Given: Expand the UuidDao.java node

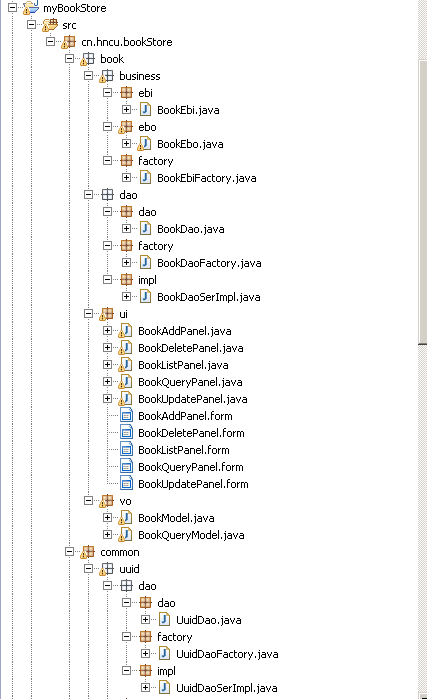Looking at the screenshot, I should pyautogui.click(x=145, y=619).
